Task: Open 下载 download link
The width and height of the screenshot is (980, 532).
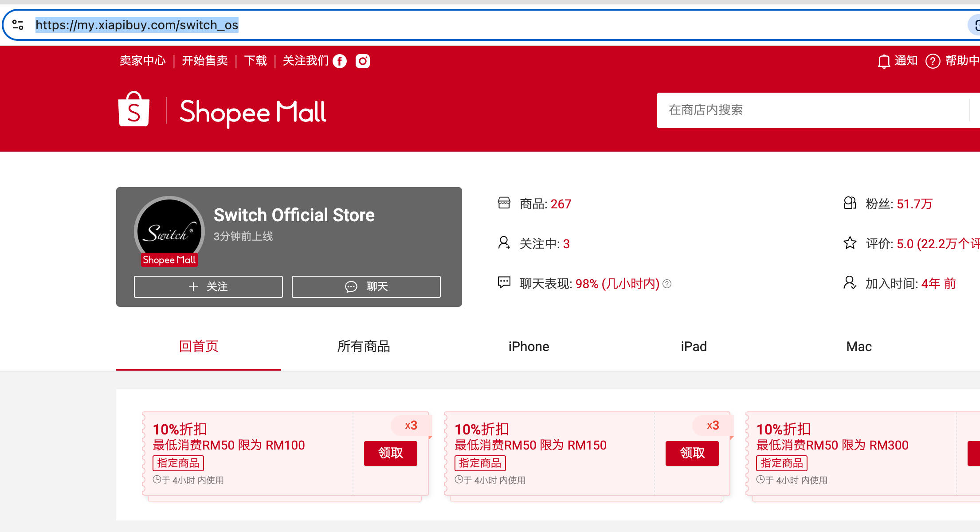Action: tap(255, 61)
